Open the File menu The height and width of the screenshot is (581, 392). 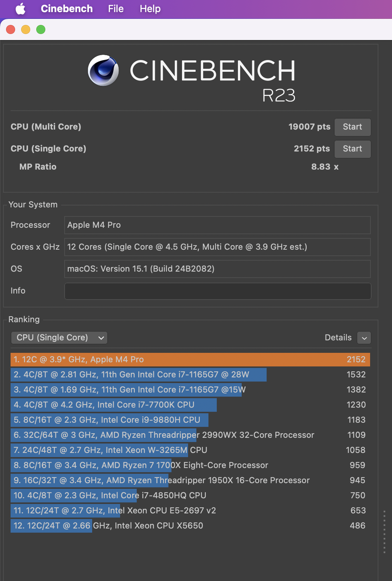(x=116, y=9)
